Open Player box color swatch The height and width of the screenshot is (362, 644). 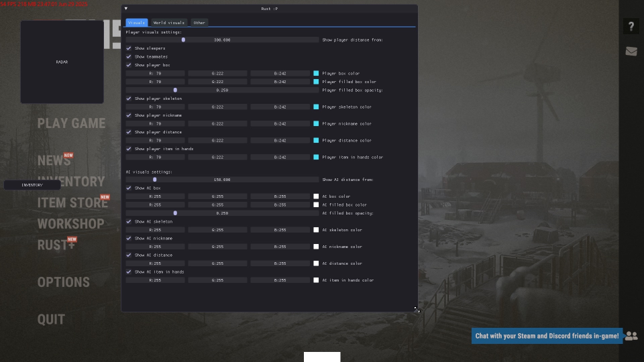(x=316, y=73)
